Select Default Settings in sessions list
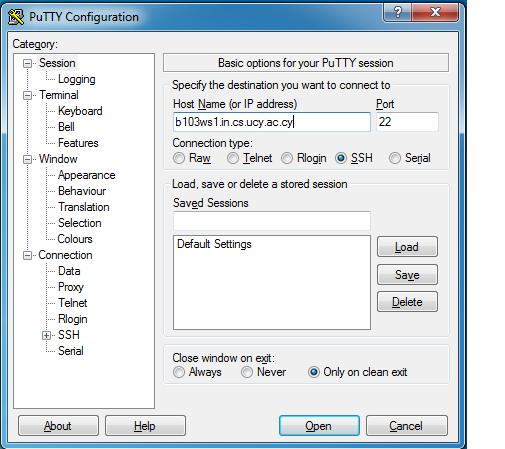The width and height of the screenshot is (505, 449). click(214, 244)
